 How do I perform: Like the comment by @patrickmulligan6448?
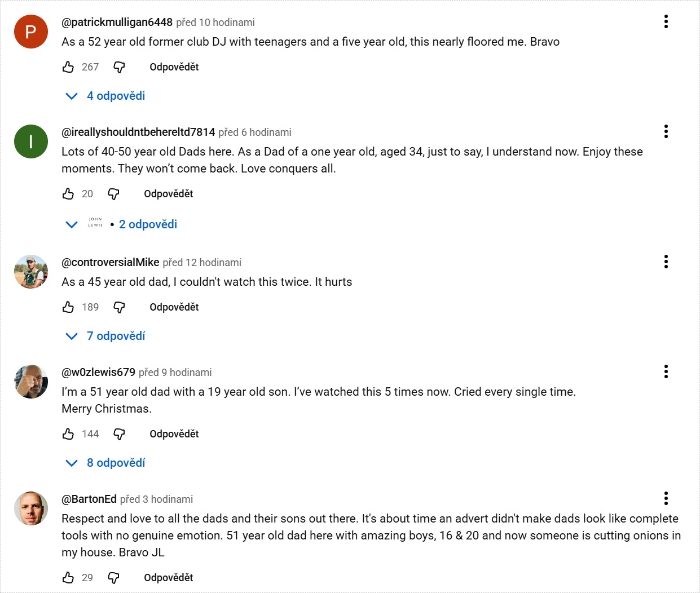68,67
